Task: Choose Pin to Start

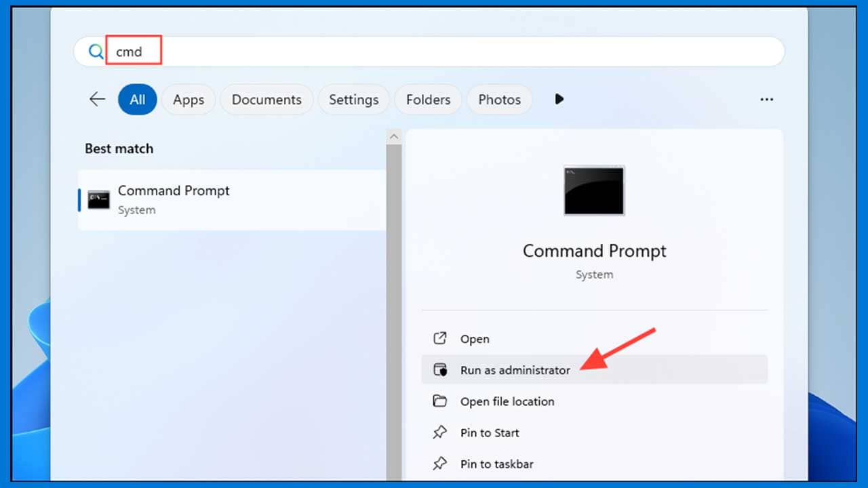Action: click(595, 432)
